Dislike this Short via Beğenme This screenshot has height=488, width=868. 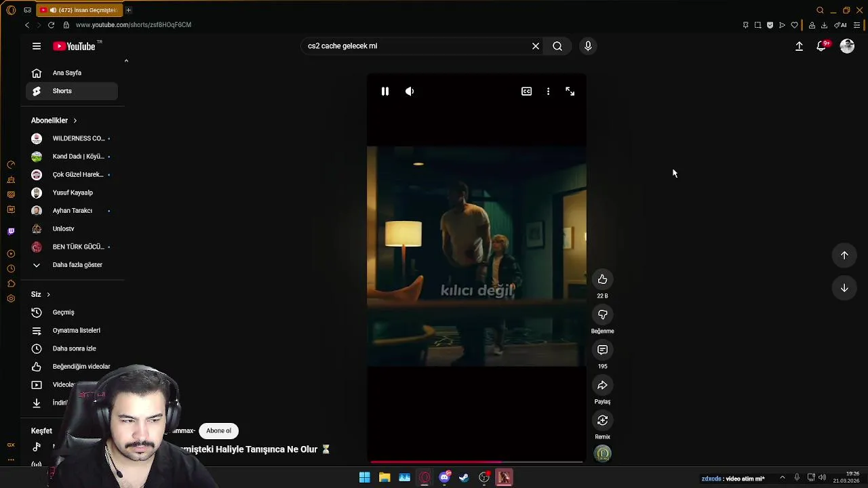(x=602, y=314)
